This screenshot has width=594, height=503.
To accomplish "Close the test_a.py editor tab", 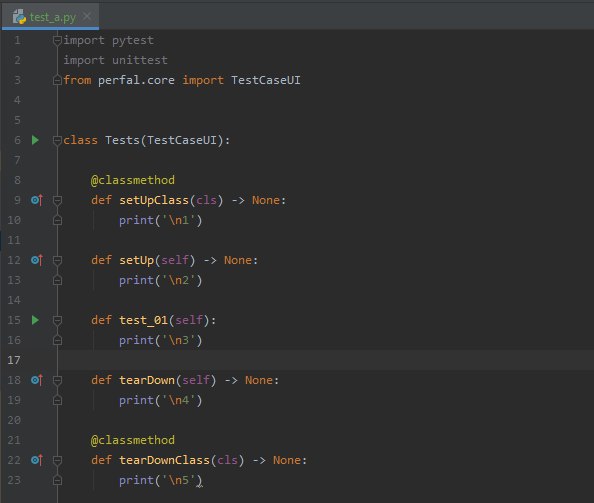I will coord(87,16).
